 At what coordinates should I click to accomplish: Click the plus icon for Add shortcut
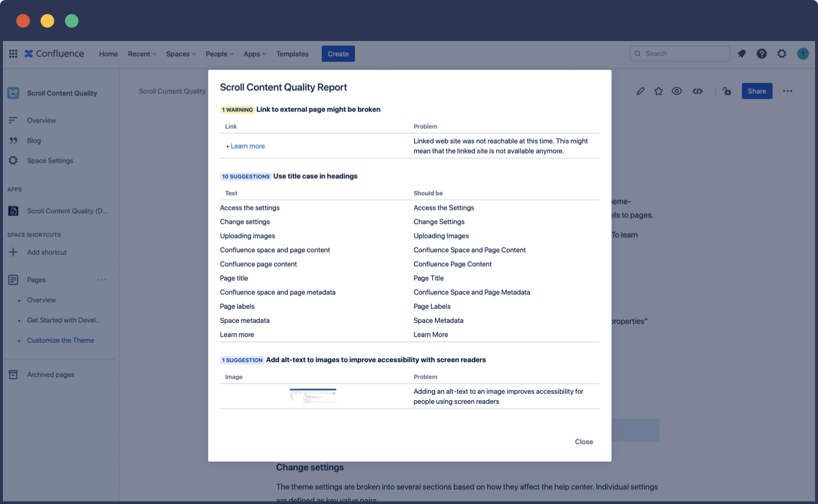13,253
